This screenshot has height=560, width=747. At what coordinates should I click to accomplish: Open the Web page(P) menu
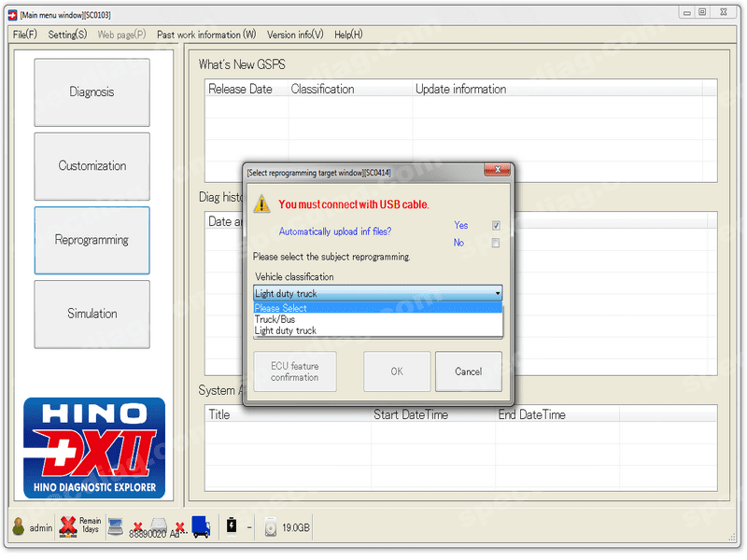[x=121, y=35]
